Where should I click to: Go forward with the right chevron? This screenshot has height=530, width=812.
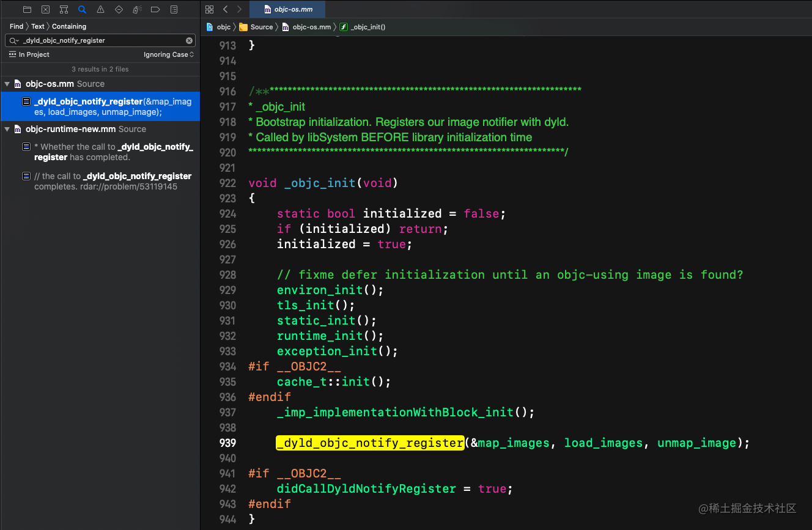pos(239,9)
